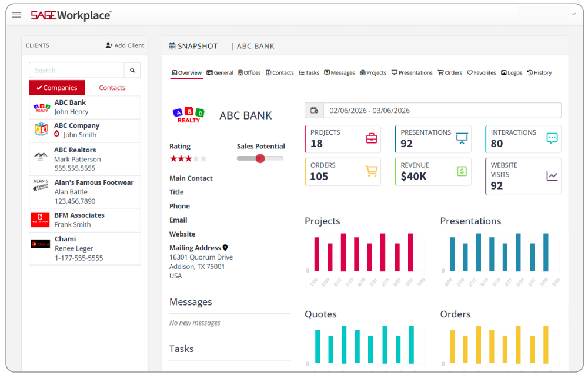Viewport: 588px width, 375px height.
Task: Switch the client list to Contacts
Action: click(112, 87)
